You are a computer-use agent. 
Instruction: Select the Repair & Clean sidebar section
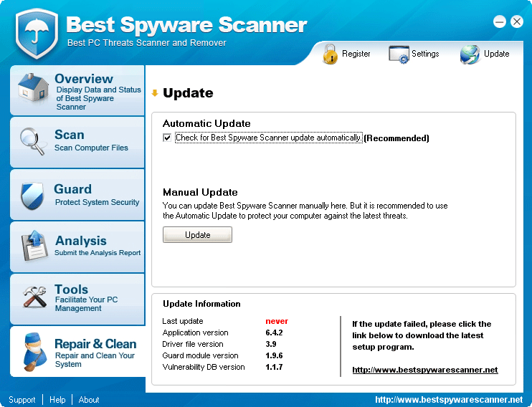[78, 351]
